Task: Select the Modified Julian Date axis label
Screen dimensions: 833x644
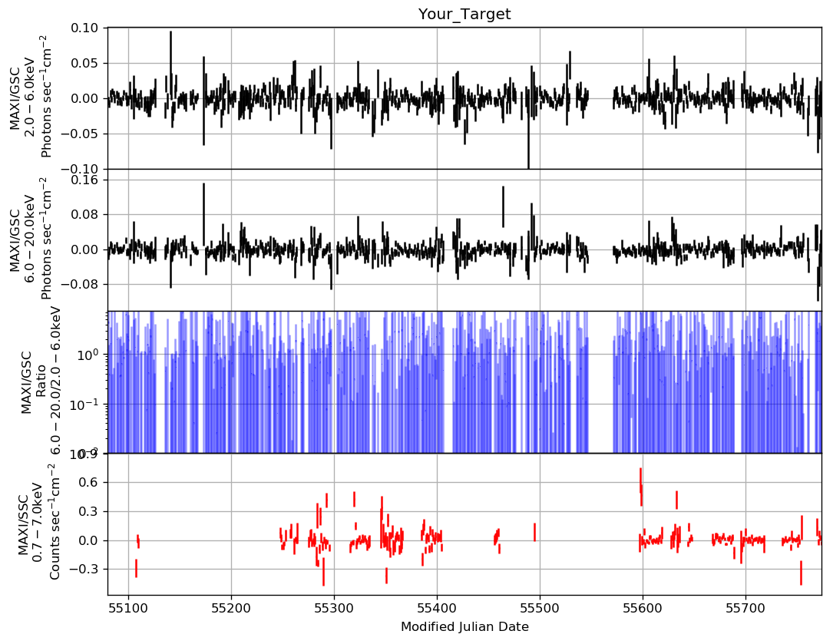Action: 464,626
